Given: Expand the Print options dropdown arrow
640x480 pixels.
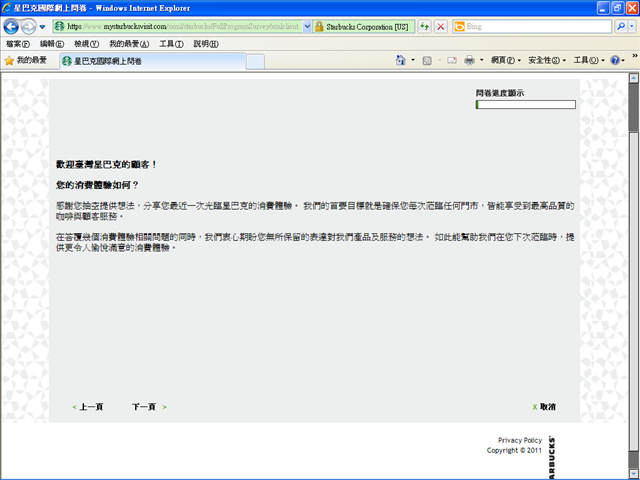Looking at the screenshot, I should coord(482,60).
